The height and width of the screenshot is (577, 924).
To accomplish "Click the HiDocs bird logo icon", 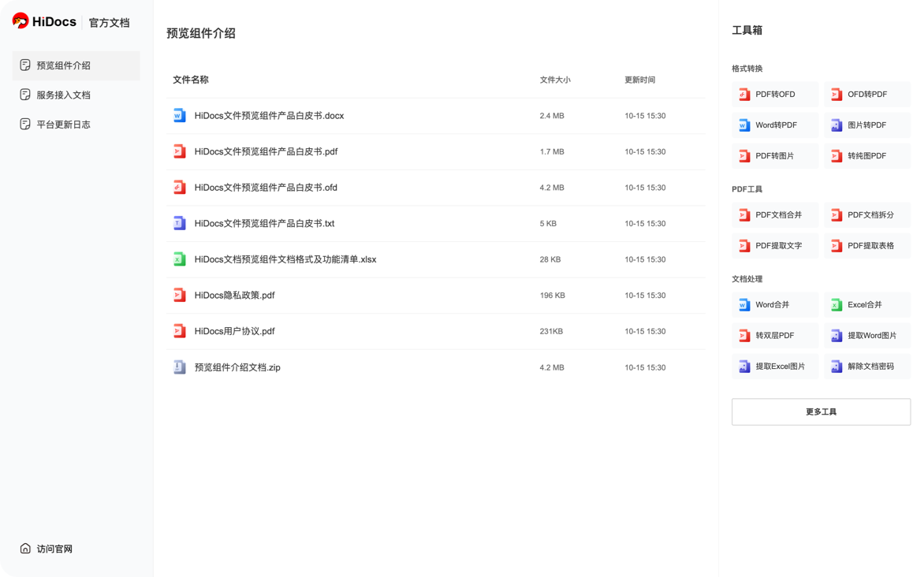I will (x=20, y=21).
